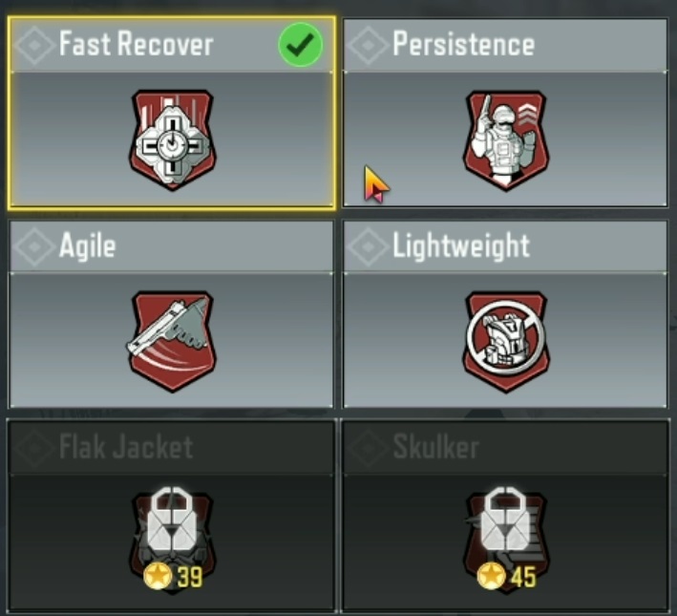
Task: Pick the Agile pistol-hand badge icon
Action: (173, 341)
